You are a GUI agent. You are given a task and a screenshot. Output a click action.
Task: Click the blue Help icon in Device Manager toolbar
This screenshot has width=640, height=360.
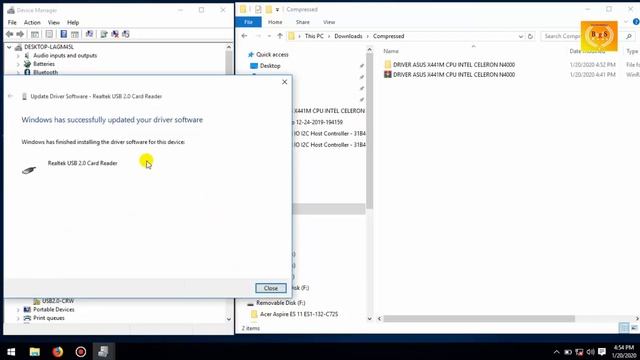point(64,34)
